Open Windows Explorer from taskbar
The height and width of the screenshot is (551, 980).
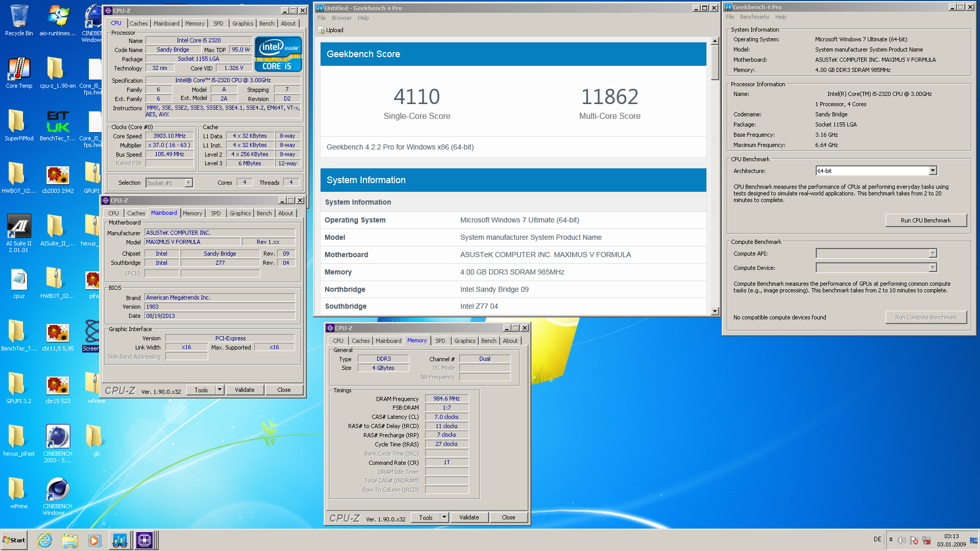pyautogui.click(x=70, y=540)
